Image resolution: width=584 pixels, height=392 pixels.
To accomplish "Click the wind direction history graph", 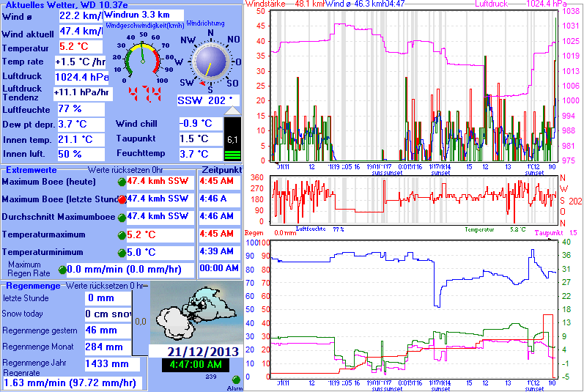I will point(413,200).
